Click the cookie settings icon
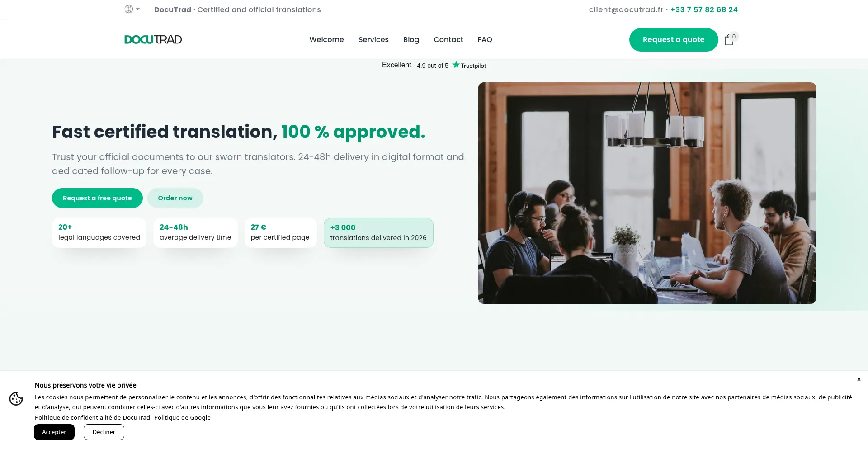The height and width of the screenshot is (449, 868). 16,399
